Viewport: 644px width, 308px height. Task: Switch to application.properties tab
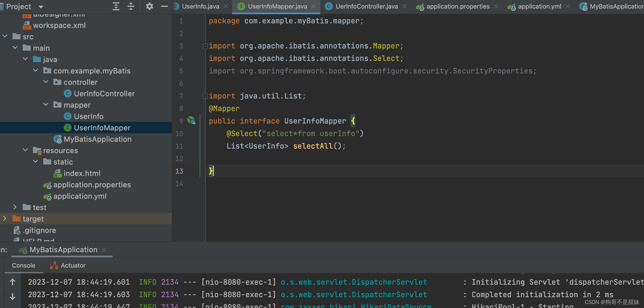(x=458, y=6)
